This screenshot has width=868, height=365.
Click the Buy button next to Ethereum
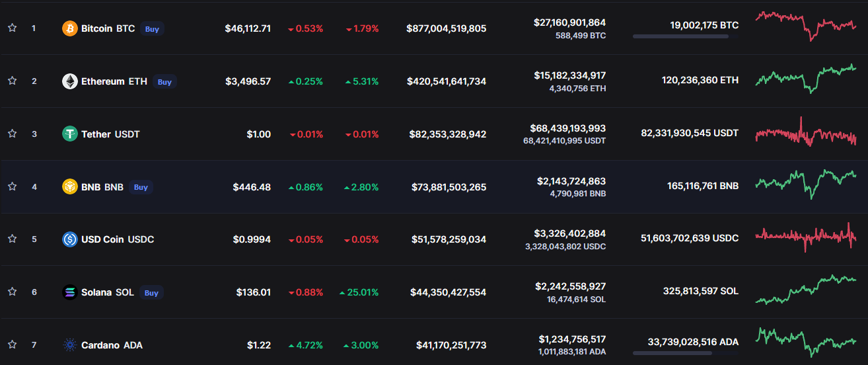[164, 82]
